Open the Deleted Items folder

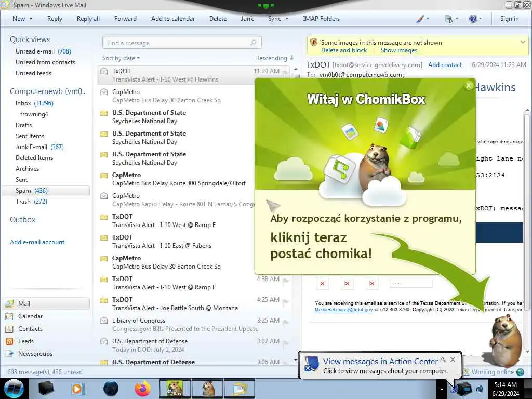[x=34, y=158]
